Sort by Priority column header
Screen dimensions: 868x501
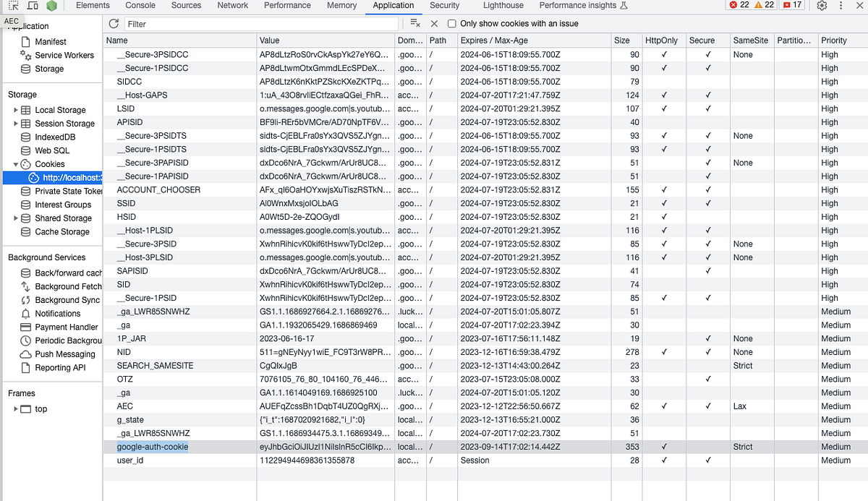click(x=843, y=40)
